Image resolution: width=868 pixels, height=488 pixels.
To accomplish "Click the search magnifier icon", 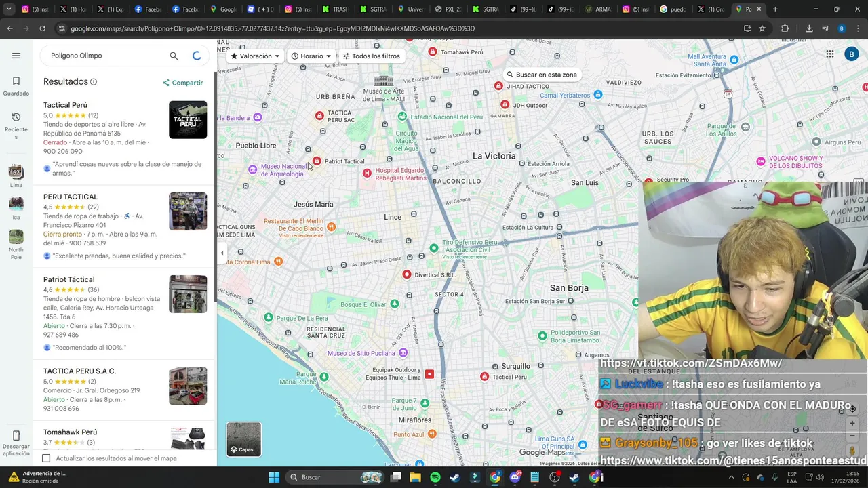I will coord(174,56).
